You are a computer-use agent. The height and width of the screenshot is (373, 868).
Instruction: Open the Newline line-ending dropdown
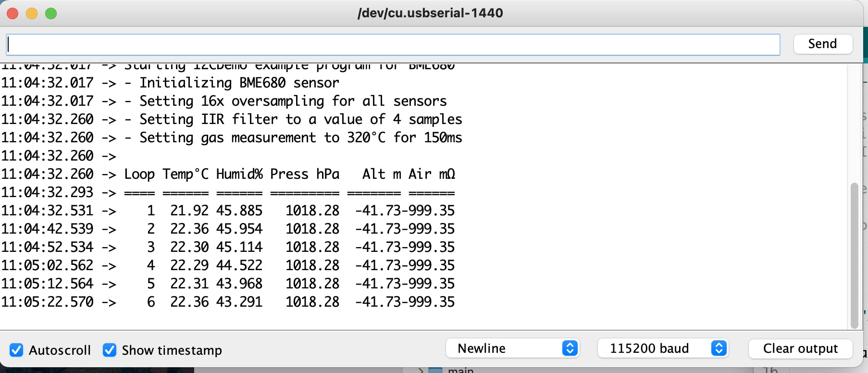(x=512, y=348)
